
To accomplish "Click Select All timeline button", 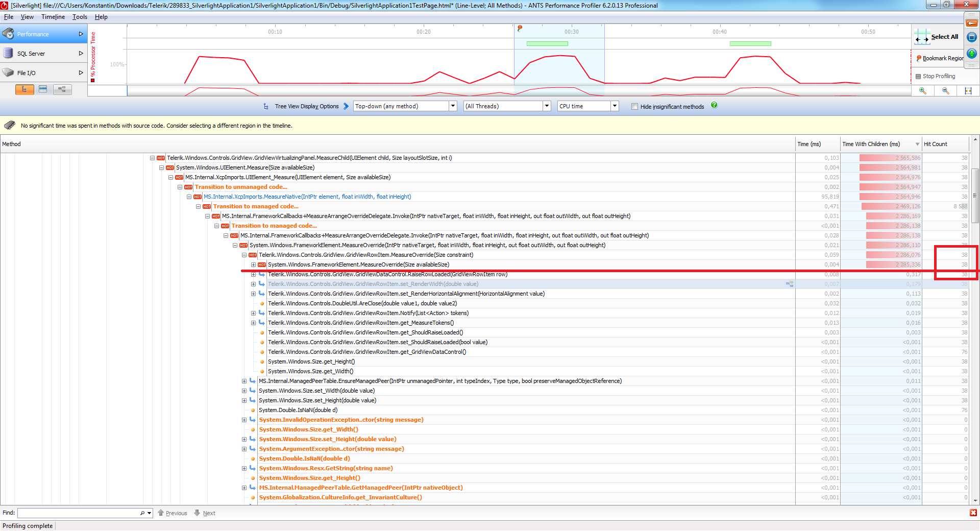I will coord(937,37).
